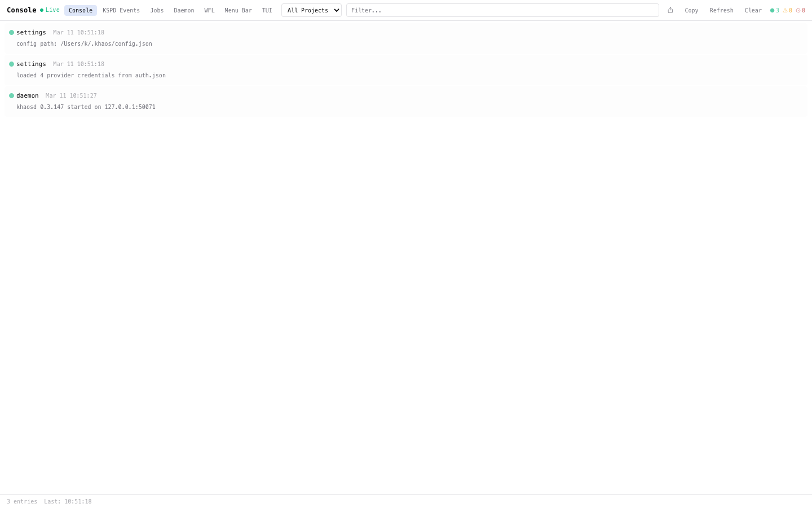Click the green status dot on the daemon entry

tap(12, 95)
